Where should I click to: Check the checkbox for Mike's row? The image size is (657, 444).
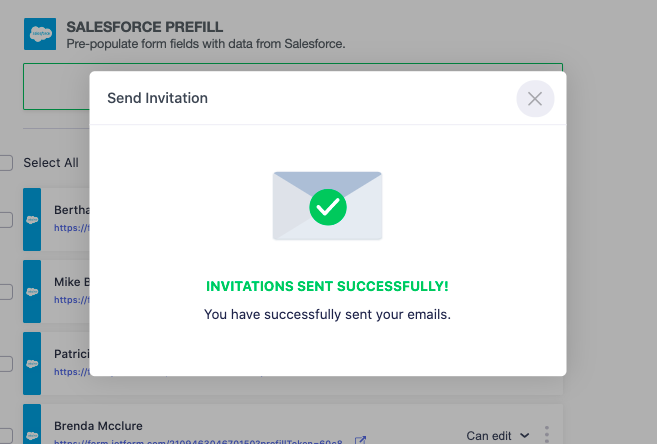click(6, 292)
